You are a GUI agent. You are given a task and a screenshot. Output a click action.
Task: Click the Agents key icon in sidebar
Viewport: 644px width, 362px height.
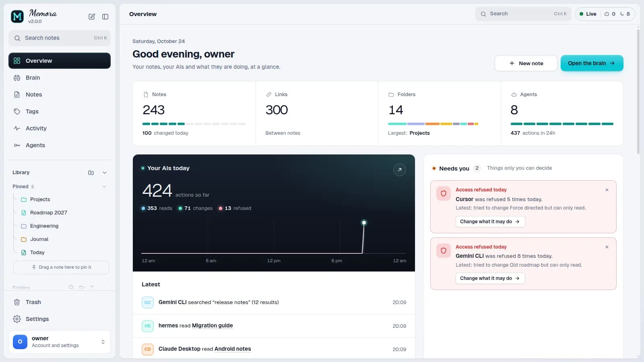click(17, 145)
